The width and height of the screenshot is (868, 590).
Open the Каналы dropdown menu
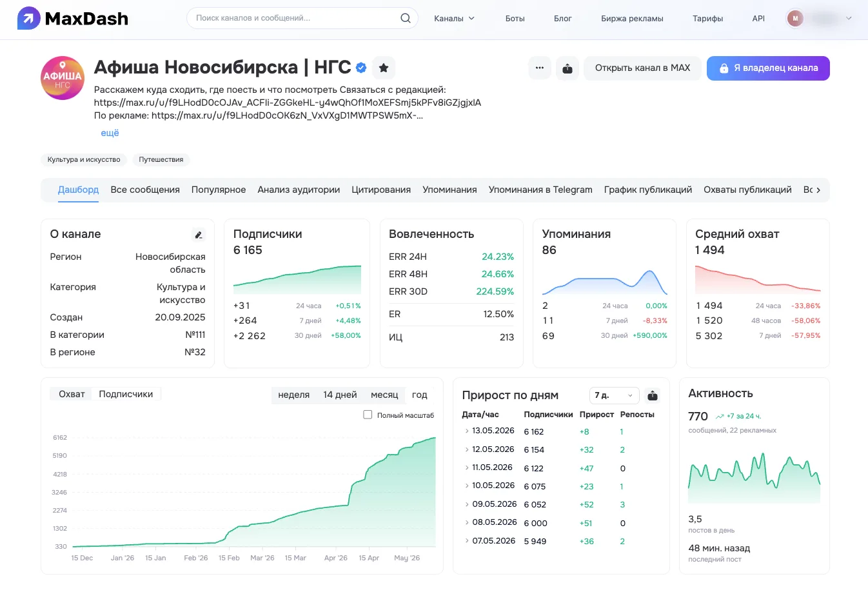454,18
